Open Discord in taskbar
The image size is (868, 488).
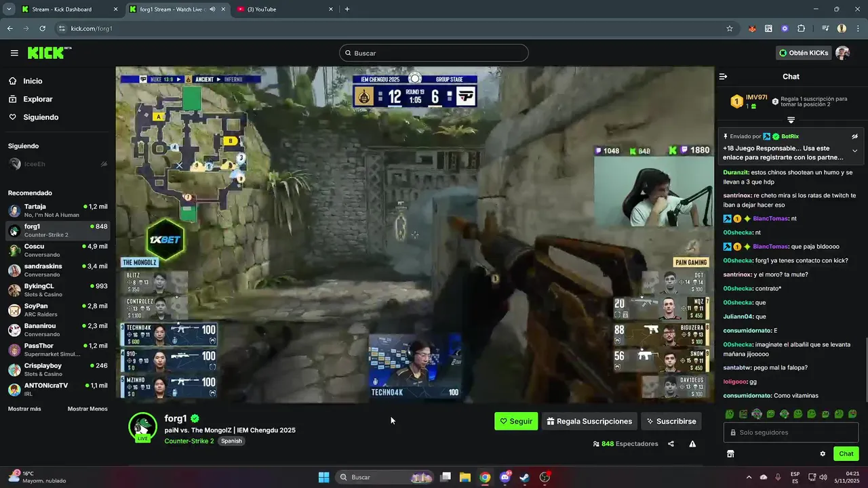point(505,477)
